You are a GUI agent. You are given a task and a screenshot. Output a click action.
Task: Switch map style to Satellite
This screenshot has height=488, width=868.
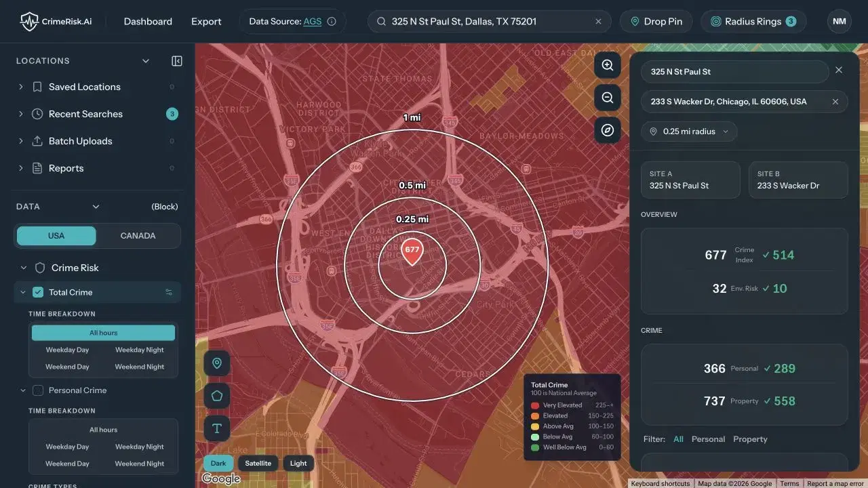258,464
